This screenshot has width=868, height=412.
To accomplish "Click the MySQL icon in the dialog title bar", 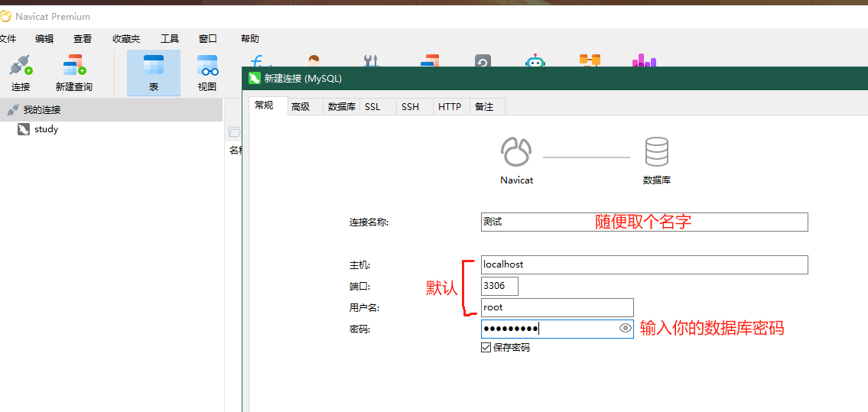I will (x=255, y=79).
